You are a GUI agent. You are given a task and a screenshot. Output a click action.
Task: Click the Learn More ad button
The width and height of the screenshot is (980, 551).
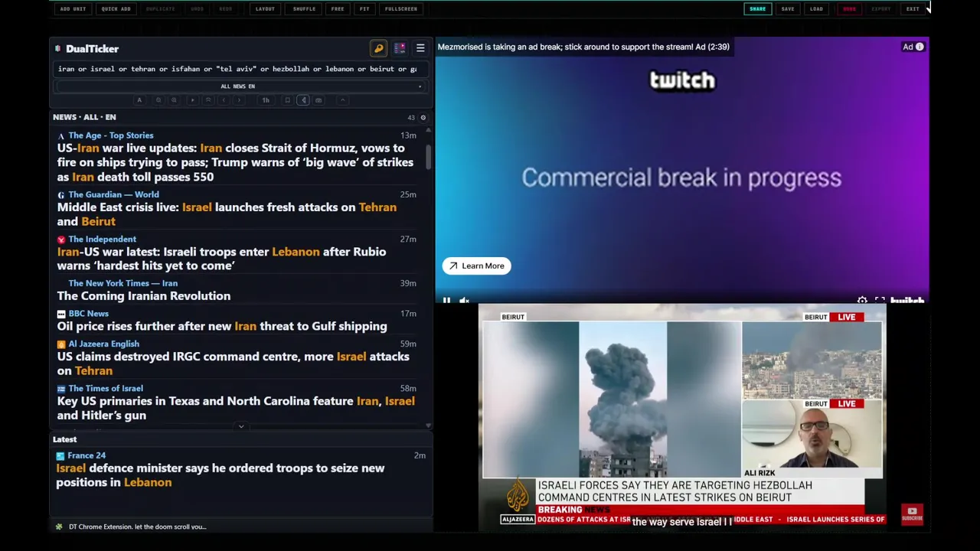(x=476, y=266)
